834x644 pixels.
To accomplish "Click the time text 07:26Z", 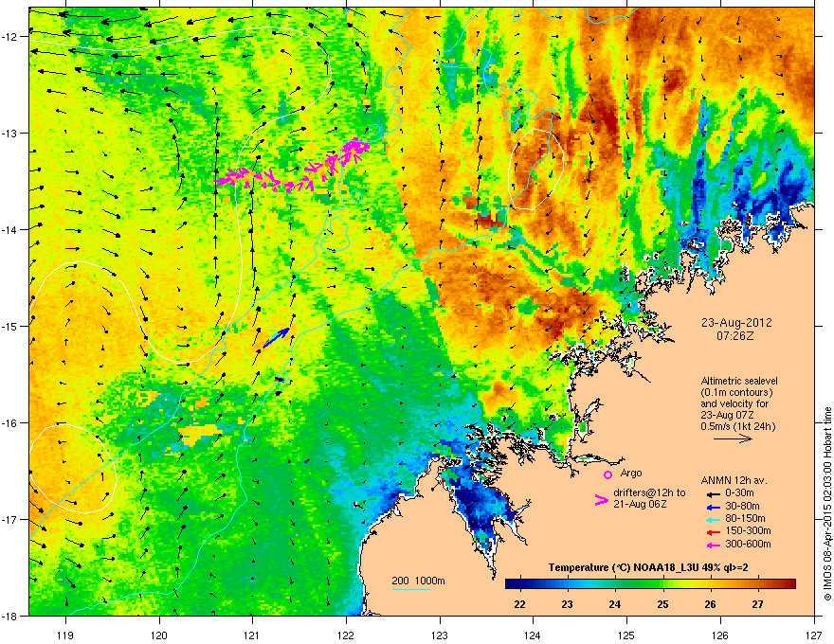I will pos(735,336).
